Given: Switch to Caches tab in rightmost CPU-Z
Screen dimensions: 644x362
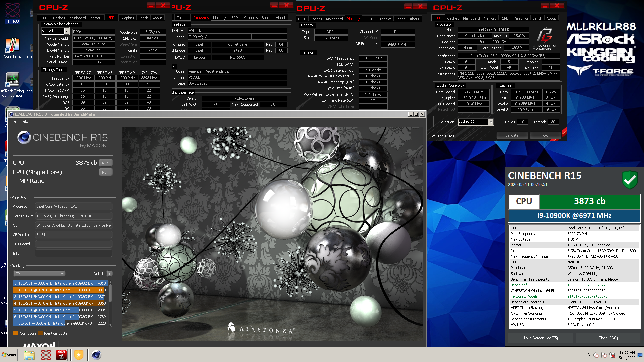Looking at the screenshot, I should pyautogui.click(x=453, y=18).
